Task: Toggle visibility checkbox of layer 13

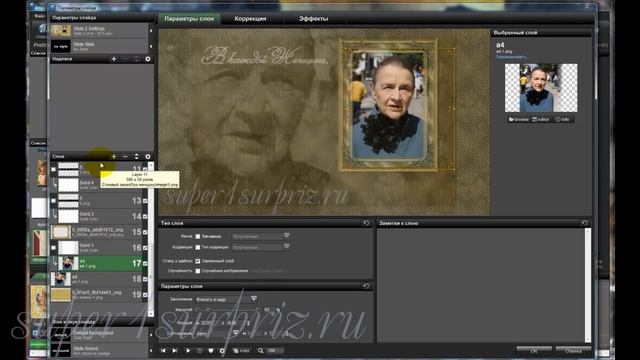Action: [x=145, y=201]
